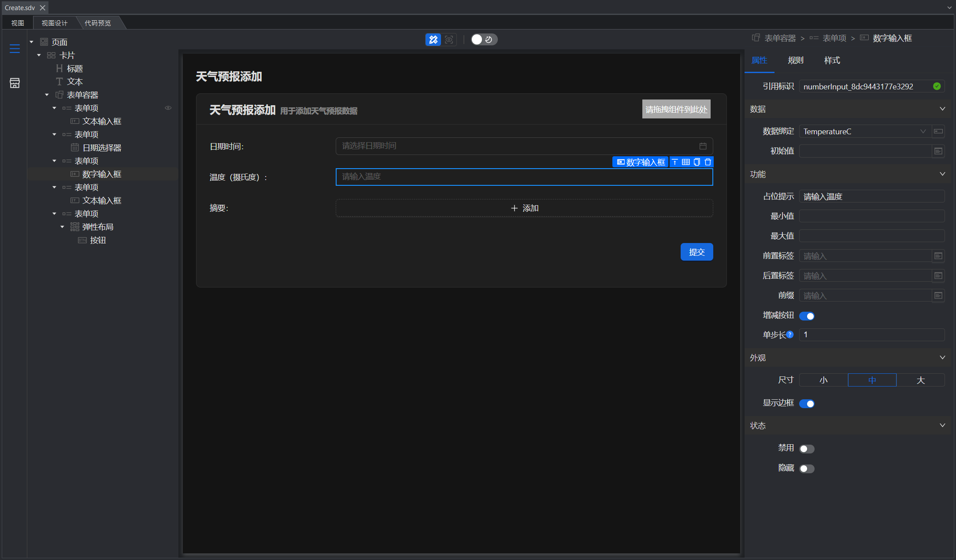The image size is (956, 560).
Task: Click 表单容器 in the breadcrumb
Action: click(x=780, y=38)
